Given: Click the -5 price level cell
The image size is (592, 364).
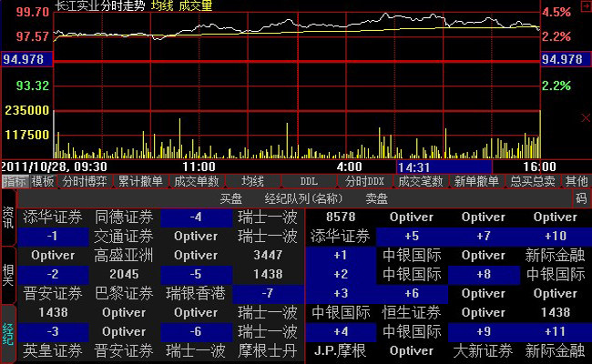Looking at the screenshot, I should pyautogui.click(x=196, y=275).
